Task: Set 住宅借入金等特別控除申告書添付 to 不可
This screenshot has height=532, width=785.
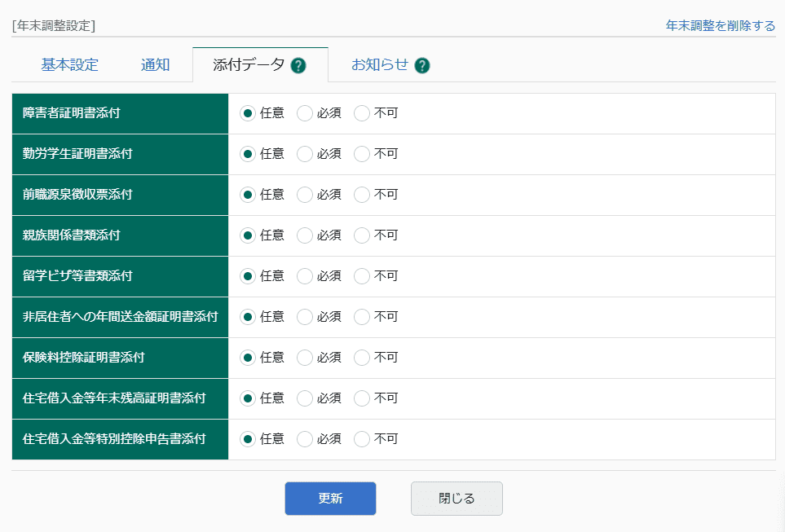Action: click(x=361, y=439)
